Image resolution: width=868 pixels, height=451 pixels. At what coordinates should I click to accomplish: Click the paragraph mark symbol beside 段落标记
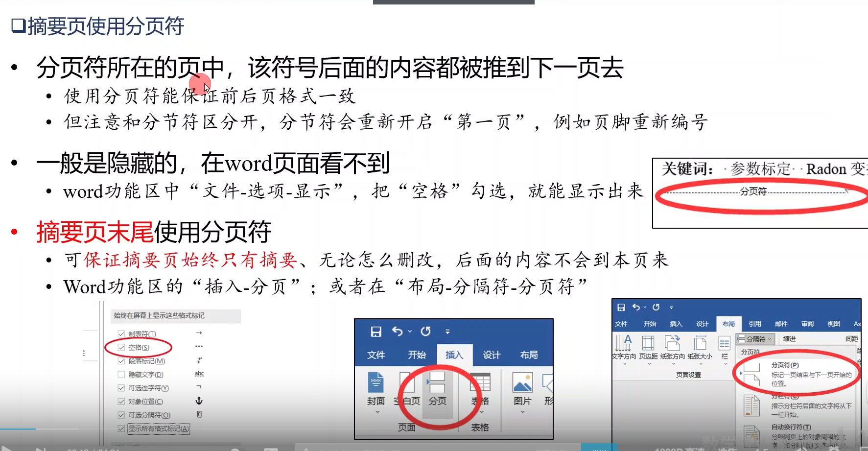click(199, 360)
